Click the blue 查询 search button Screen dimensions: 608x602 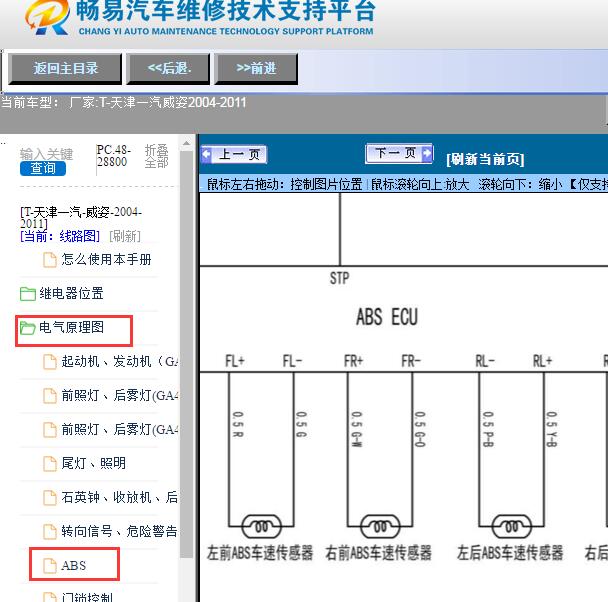pyautogui.click(x=43, y=169)
